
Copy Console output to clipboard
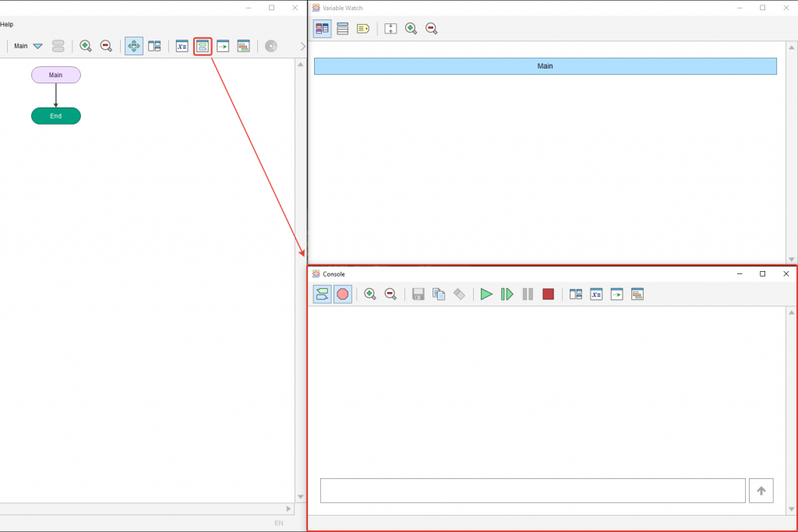pos(439,294)
